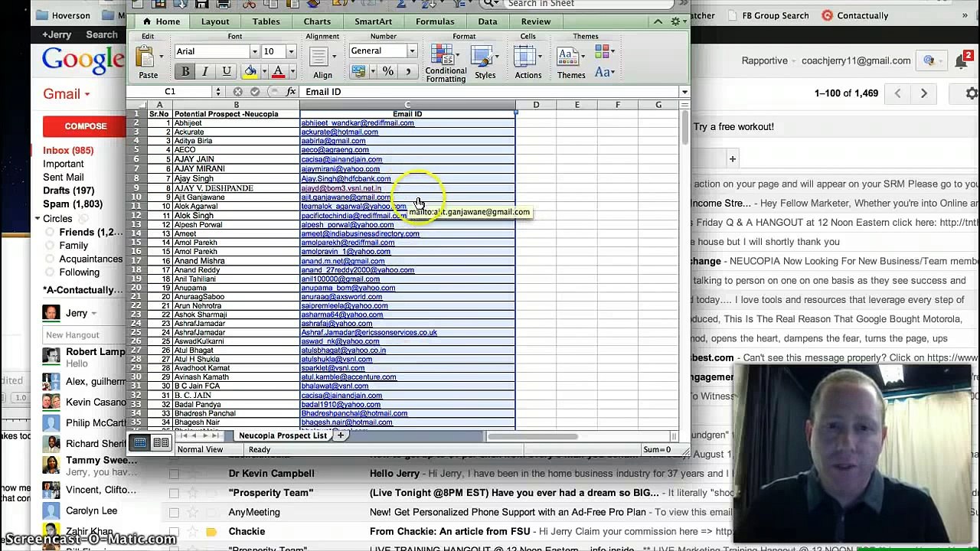Screen dimensions: 980x551
Task: Open the Review ribbon tab
Action: 536,21
